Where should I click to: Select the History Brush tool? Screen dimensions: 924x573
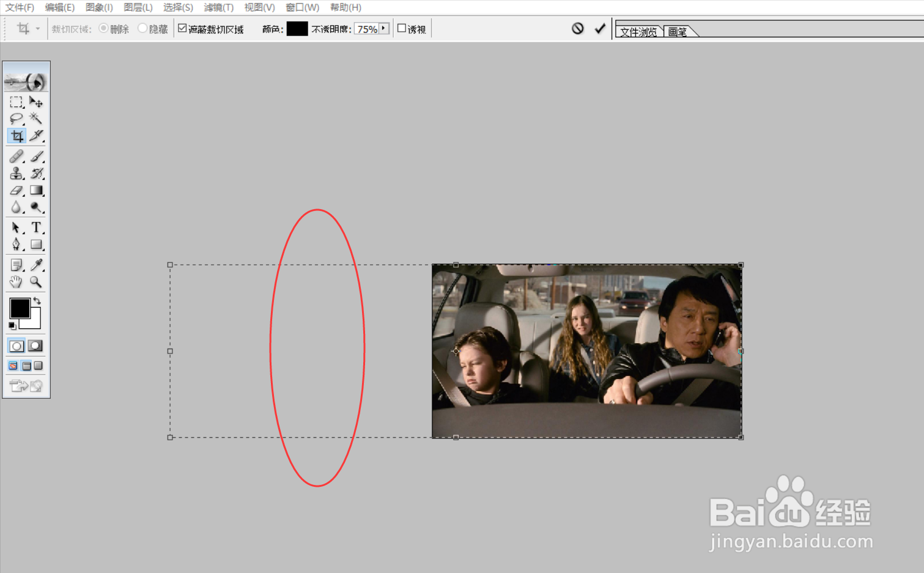click(x=36, y=174)
